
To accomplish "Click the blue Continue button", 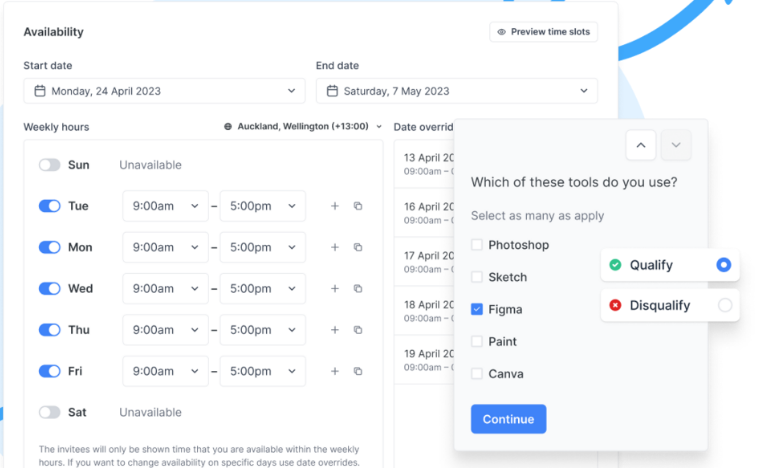I will click(509, 419).
